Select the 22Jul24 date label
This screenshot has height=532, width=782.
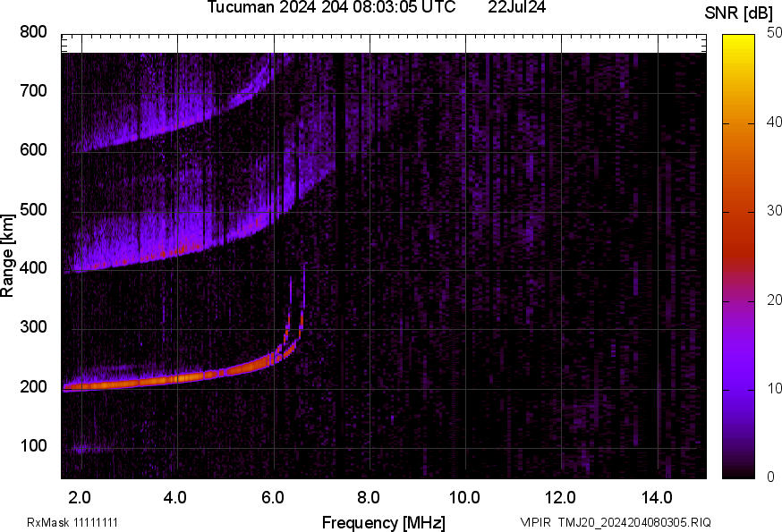coord(516,8)
